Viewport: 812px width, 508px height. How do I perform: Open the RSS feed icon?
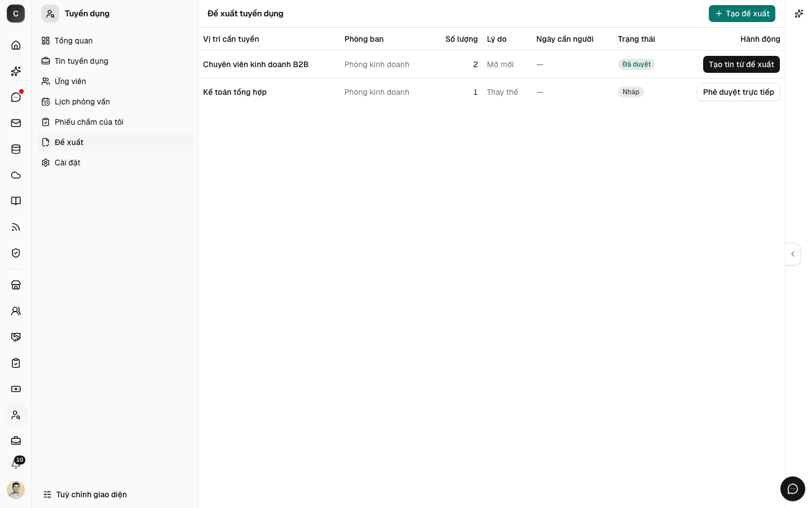tap(16, 227)
